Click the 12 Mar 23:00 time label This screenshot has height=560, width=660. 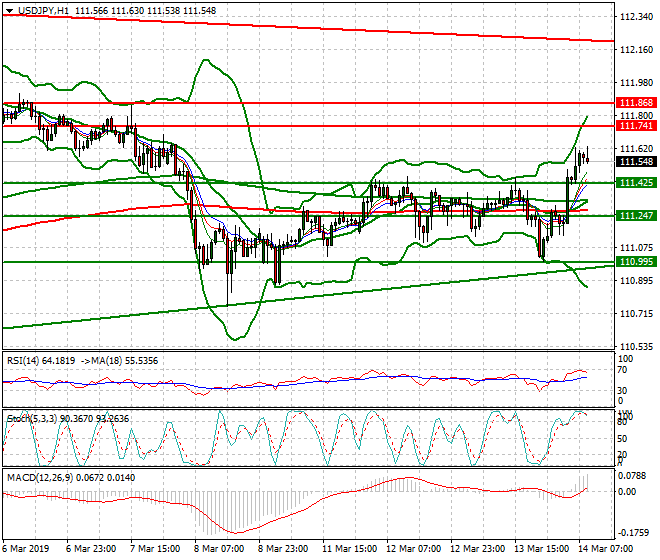477,549
